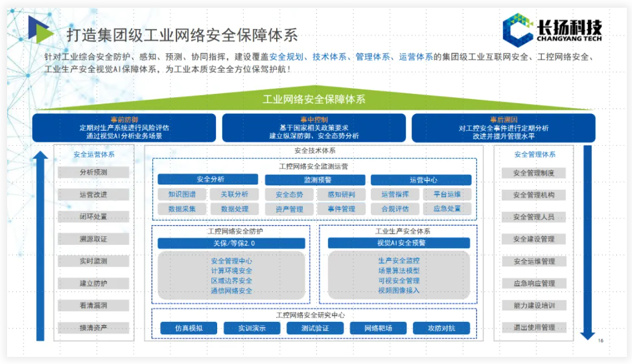Select the 事中控制 header banner

[314, 128]
